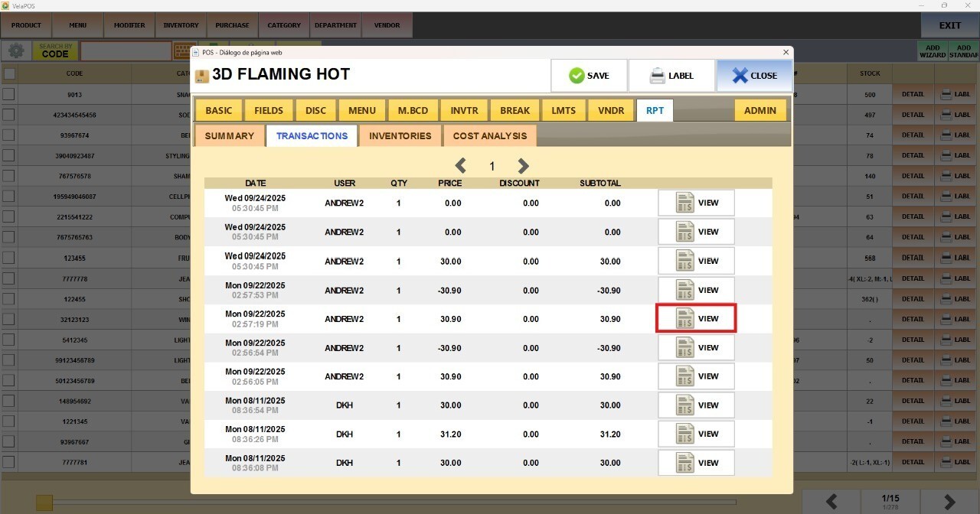
Task: Click the on-screen keyboard icon
Action: pyautogui.click(x=182, y=51)
